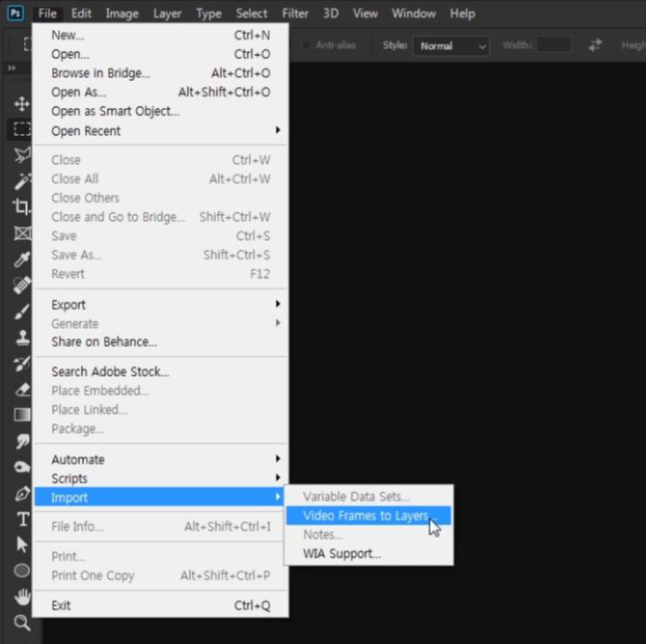This screenshot has width=646, height=644.
Task: Choose Open as Smart Object...
Action: [161, 111]
